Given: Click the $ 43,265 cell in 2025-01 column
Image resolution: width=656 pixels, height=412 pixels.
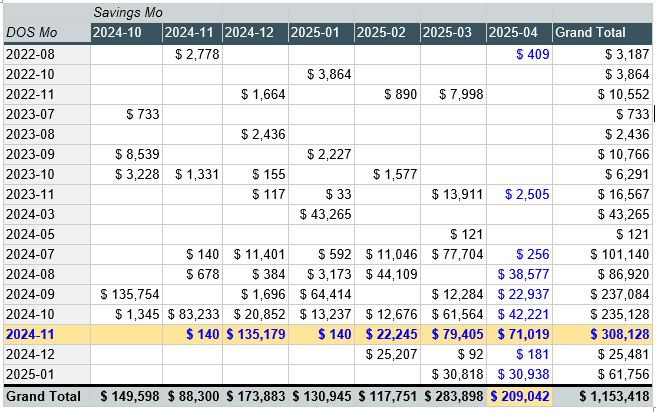Looking at the screenshot, I should pos(327,214).
